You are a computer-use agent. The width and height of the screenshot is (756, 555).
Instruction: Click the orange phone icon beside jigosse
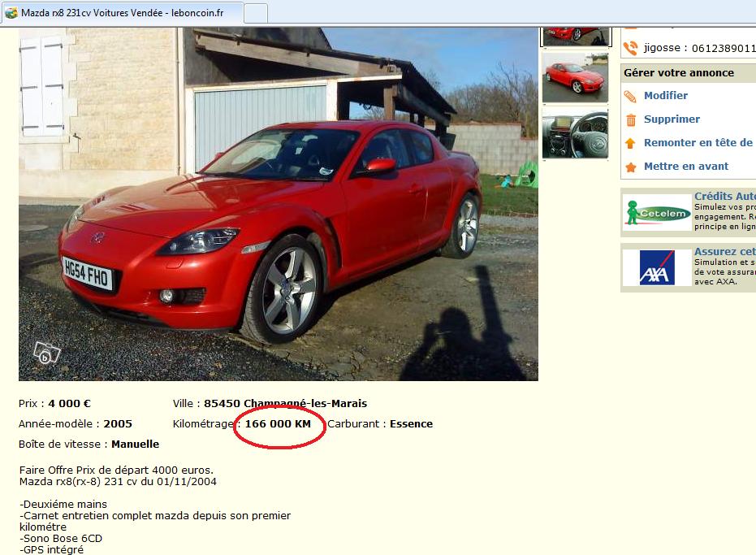click(630, 48)
